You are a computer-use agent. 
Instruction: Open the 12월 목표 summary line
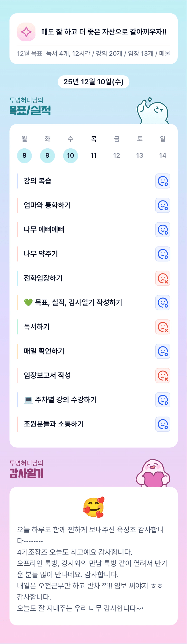pos(94,54)
